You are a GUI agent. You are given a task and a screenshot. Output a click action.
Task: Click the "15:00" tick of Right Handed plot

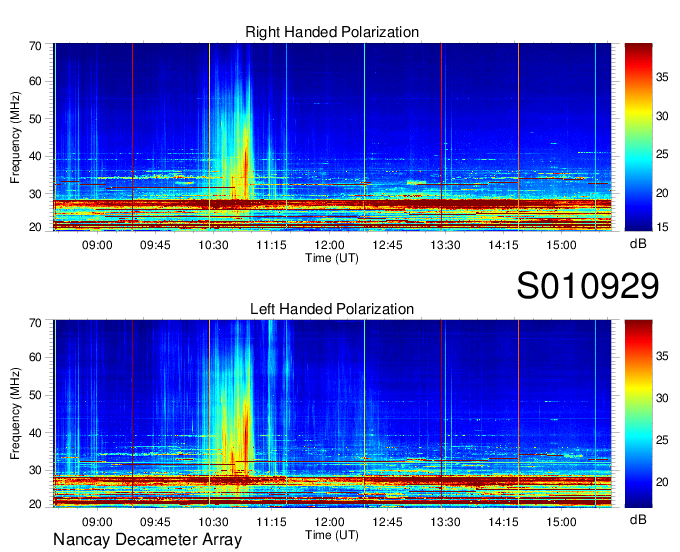point(562,245)
